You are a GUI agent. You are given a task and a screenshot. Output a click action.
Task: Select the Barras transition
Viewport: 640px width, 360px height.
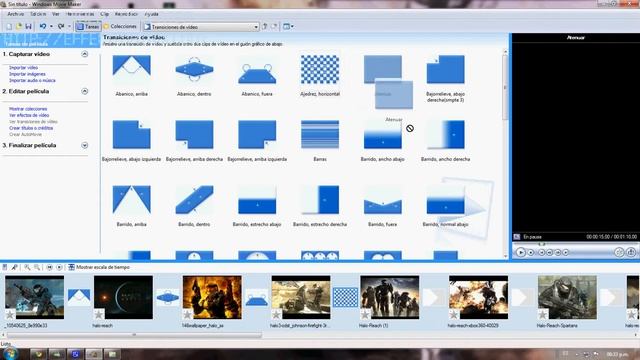click(320, 140)
